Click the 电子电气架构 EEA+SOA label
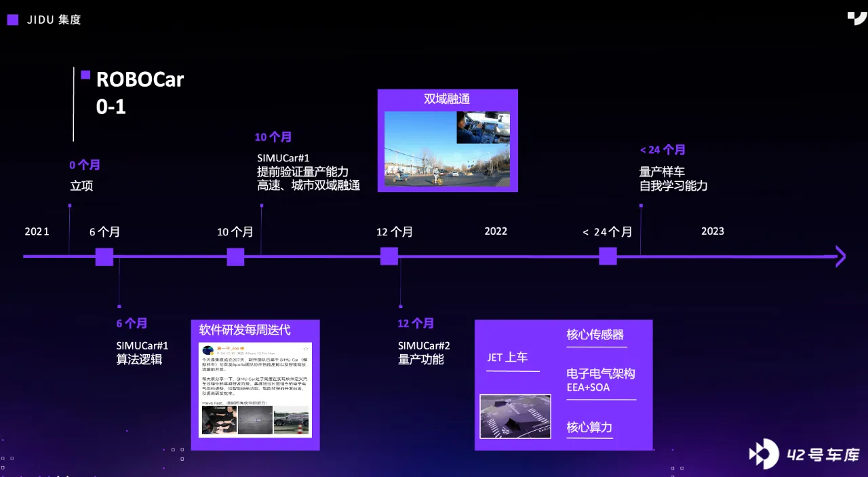 point(601,380)
